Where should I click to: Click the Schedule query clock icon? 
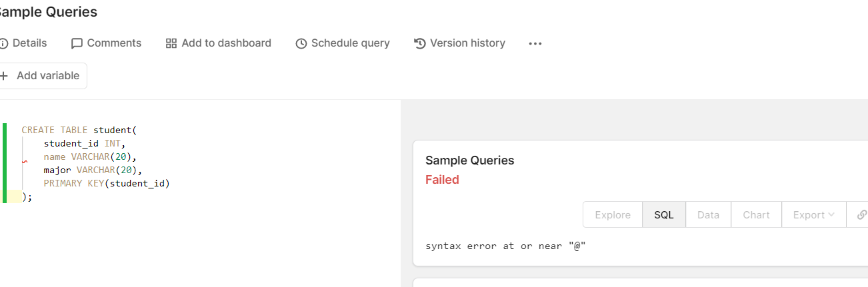pyautogui.click(x=301, y=43)
